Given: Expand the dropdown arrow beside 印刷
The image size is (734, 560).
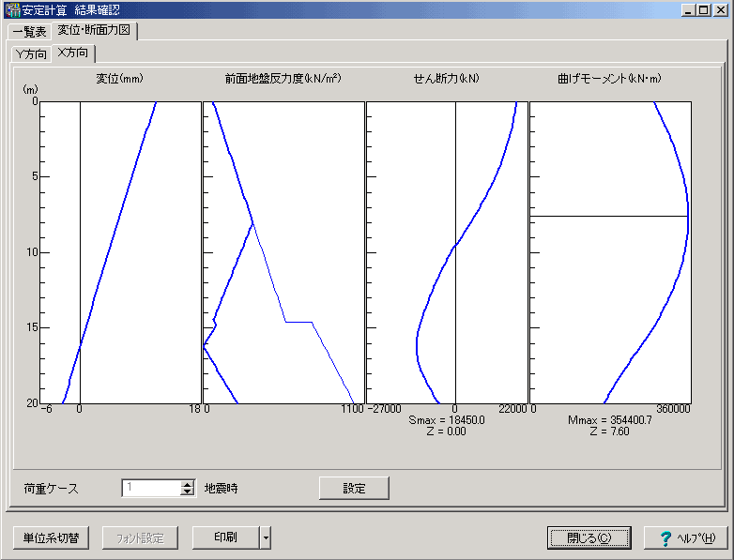Looking at the screenshot, I should (x=267, y=537).
